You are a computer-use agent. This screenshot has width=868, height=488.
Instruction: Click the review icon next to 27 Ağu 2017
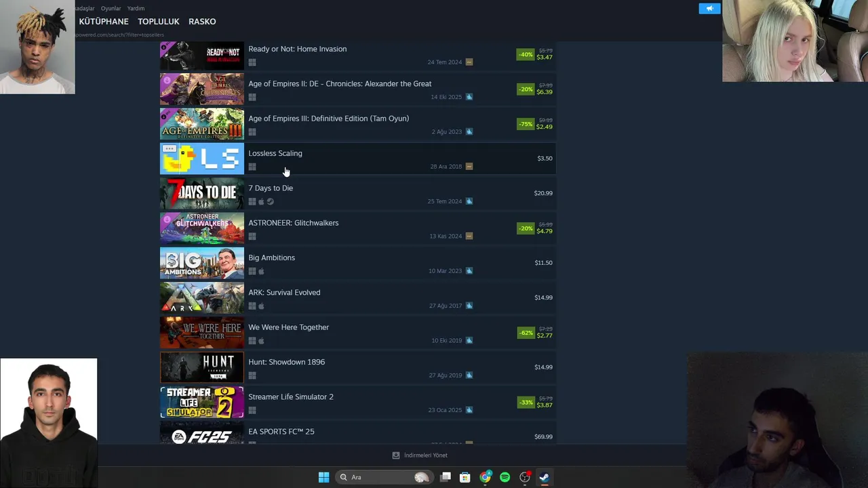click(469, 306)
